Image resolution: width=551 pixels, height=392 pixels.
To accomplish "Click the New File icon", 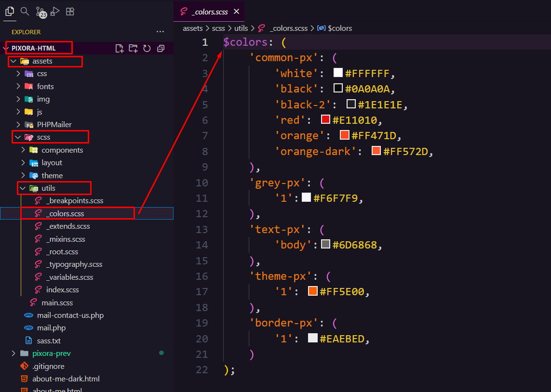I will [119, 48].
